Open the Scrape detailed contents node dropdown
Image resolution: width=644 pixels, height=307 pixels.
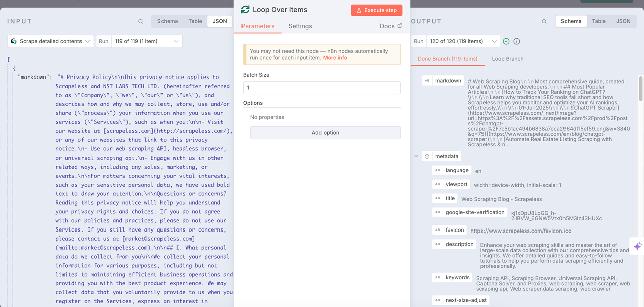click(50, 41)
